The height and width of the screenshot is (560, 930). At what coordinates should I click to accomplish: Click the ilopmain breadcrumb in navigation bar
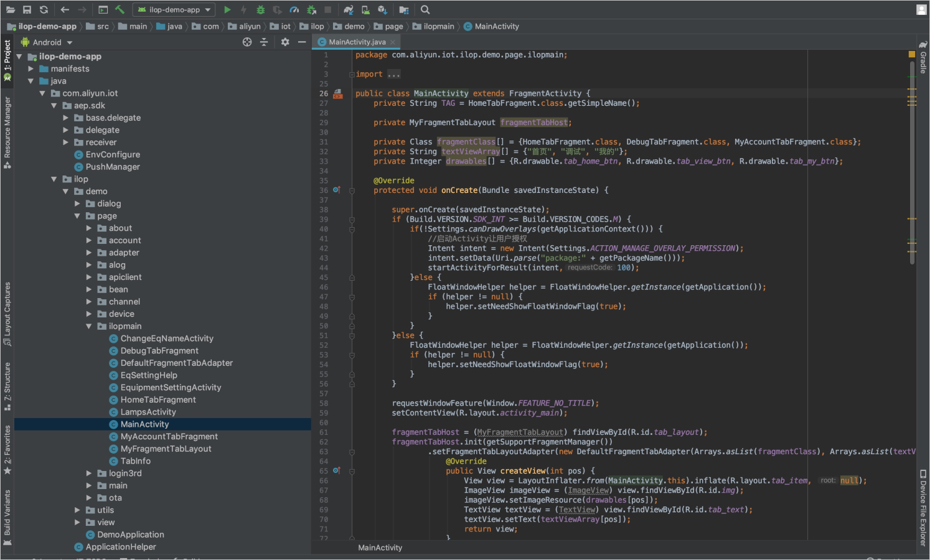(x=434, y=26)
